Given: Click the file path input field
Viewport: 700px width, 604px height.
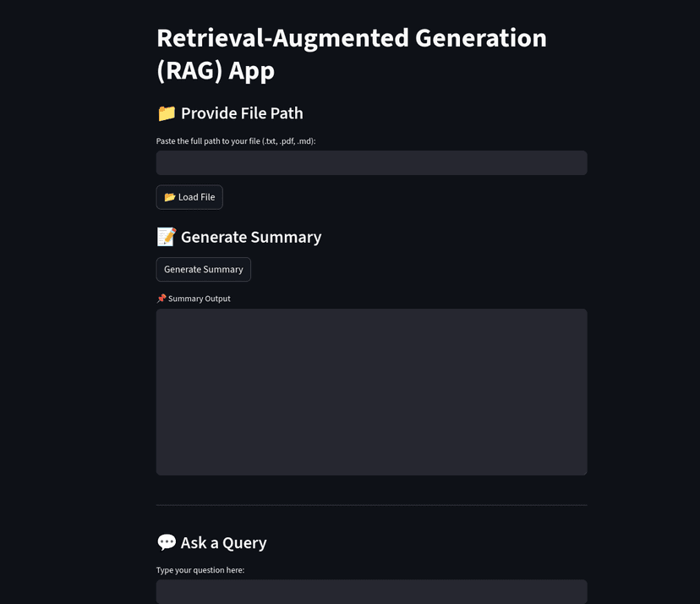Looking at the screenshot, I should point(371,162).
